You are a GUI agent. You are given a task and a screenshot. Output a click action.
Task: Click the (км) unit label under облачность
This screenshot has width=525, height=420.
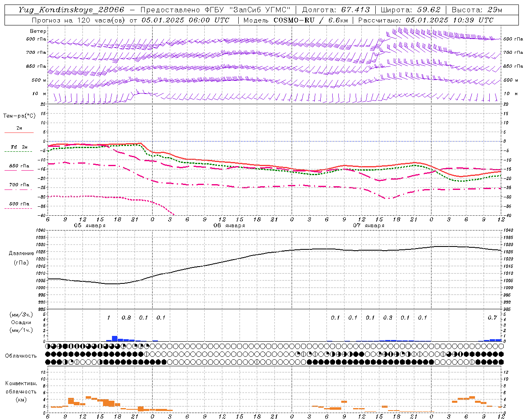point(21,399)
